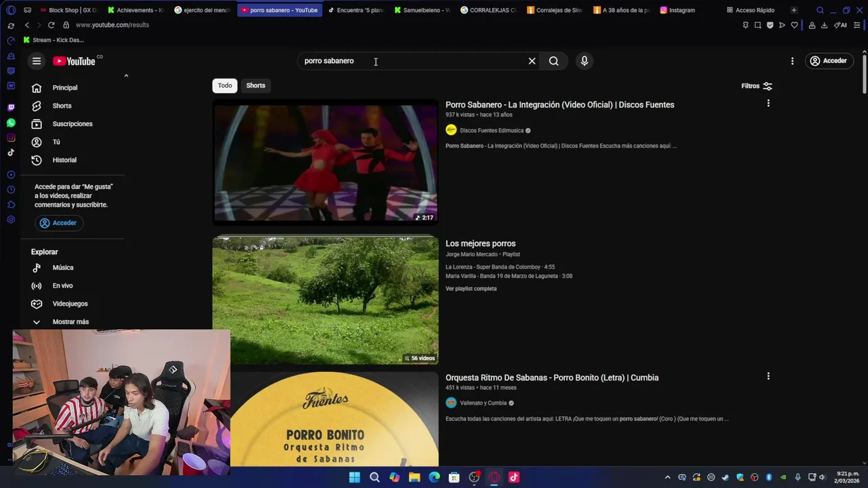Image resolution: width=868 pixels, height=488 pixels.
Task: Open Porro Sabanero La Integración video thumbnail
Action: 325,162
